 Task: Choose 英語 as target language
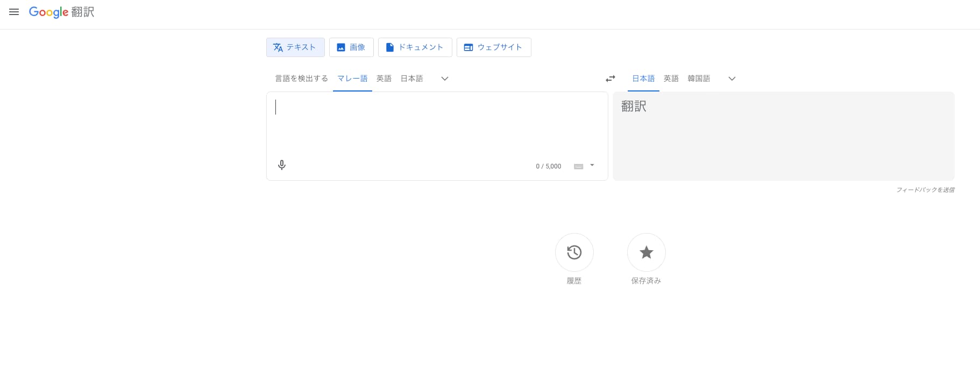click(671, 79)
